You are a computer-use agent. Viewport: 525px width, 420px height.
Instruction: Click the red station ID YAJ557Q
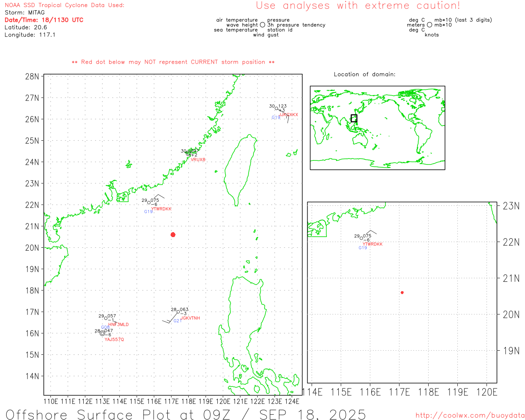tap(114, 340)
